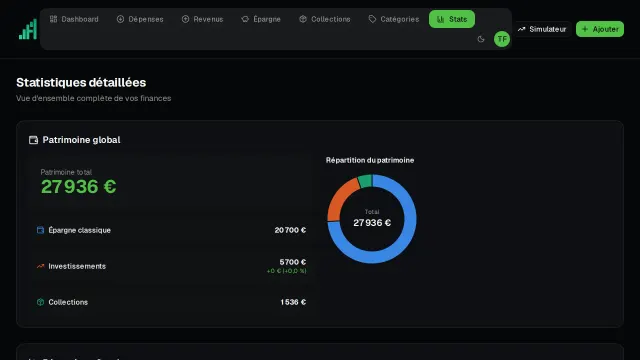Select the Investissements row label
Screen dimensions: 640x360
coord(77,266)
